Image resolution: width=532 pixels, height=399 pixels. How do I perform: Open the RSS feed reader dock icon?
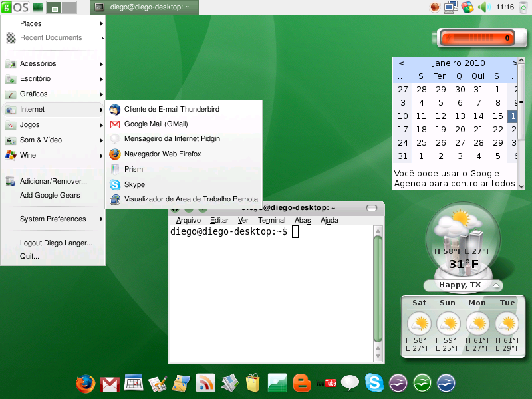(x=205, y=383)
